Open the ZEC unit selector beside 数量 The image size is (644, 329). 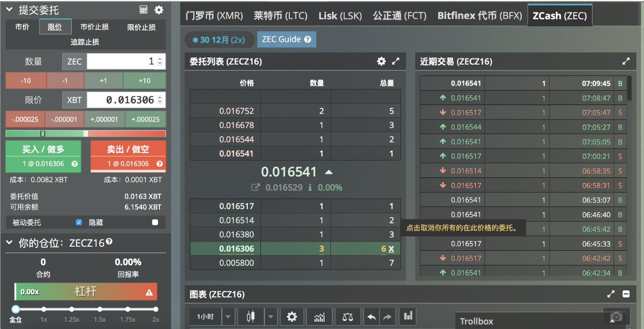[x=75, y=62]
